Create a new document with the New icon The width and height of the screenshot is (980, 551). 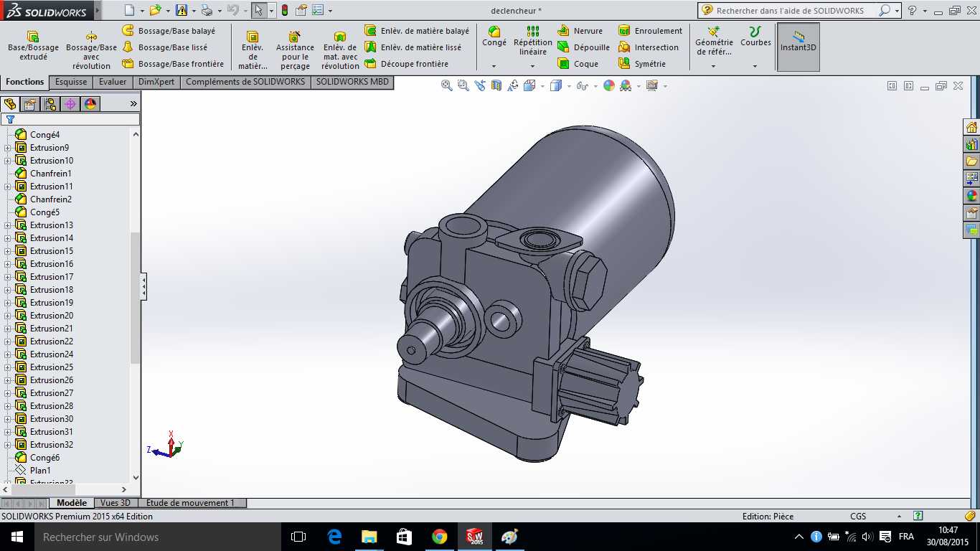[x=129, y=10]
